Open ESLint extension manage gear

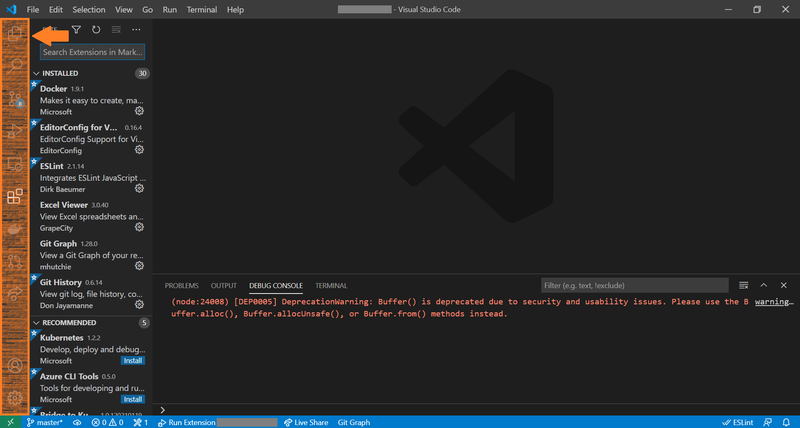(x=139, y=189)
